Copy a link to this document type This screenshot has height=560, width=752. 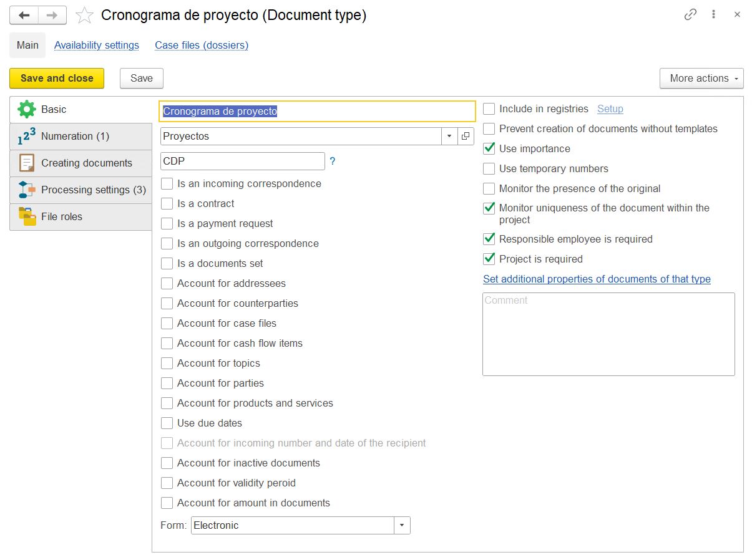coord(690,14)
